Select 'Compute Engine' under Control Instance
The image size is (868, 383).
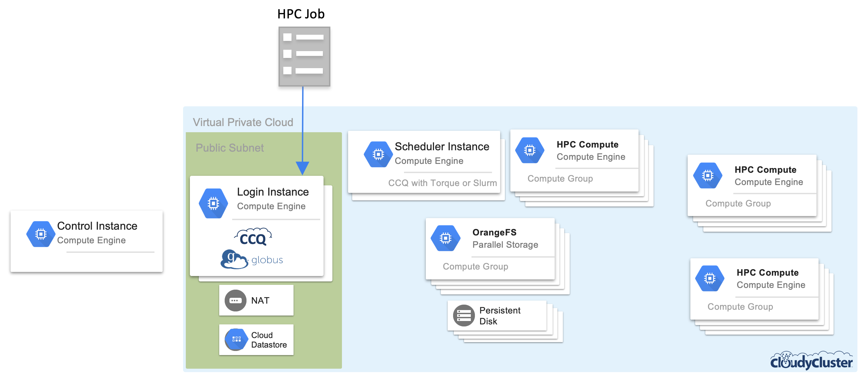91,240
